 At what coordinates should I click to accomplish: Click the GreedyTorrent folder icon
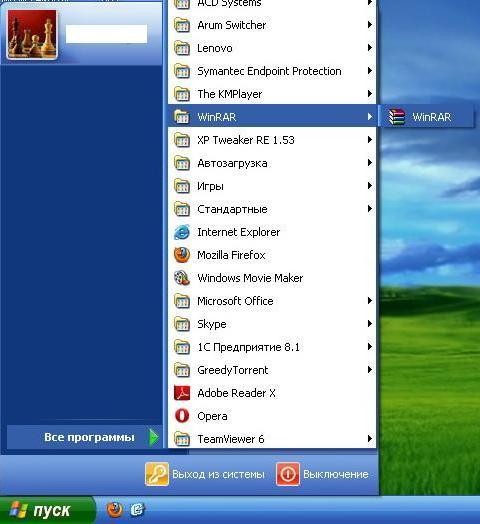[x=182, y=370]
